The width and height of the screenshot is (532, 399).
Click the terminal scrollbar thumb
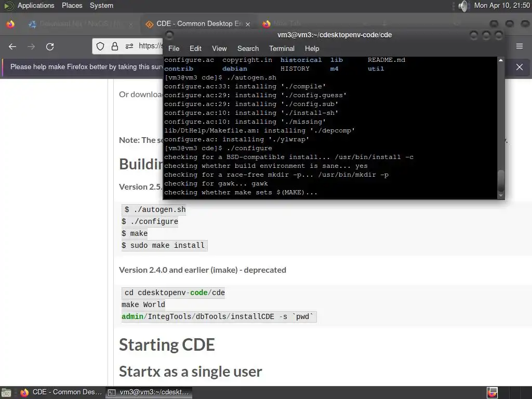coord(500,180)
